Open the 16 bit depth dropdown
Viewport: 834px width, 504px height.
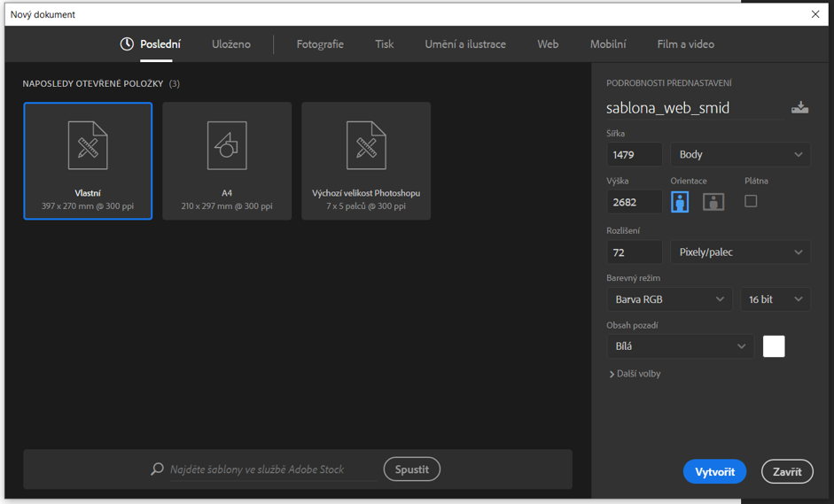[776, 299]
